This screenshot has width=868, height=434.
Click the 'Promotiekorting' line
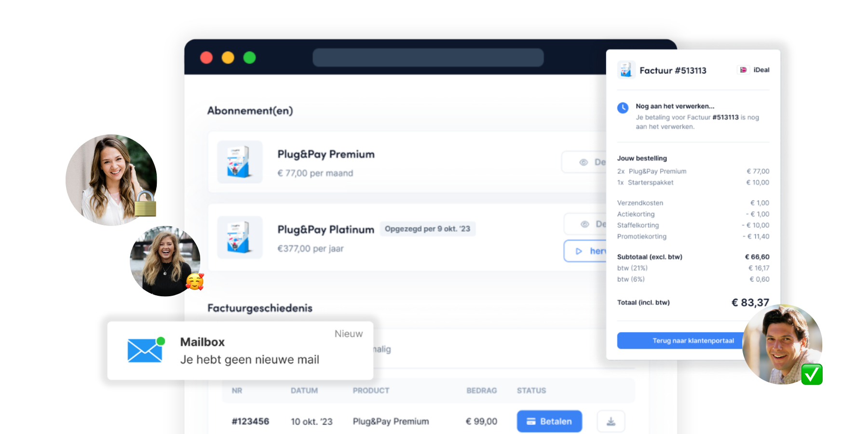[693, 237]
